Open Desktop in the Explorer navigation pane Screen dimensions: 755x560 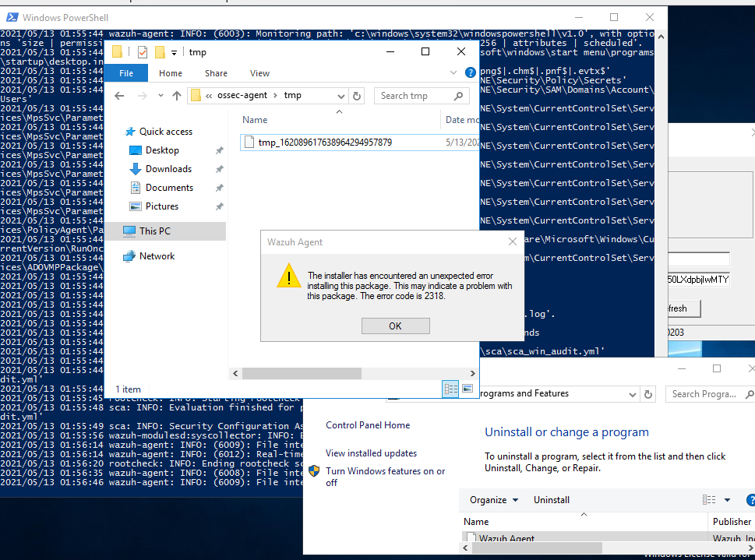(162, 150)
